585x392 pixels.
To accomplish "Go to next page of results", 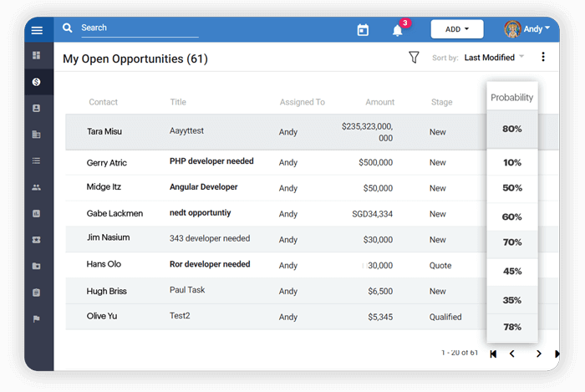I will 539,354.
